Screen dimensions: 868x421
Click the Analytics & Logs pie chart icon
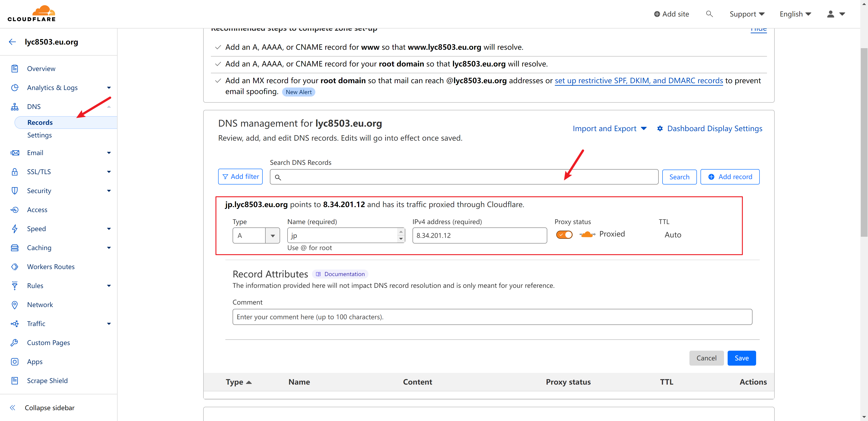click(14, 88)
